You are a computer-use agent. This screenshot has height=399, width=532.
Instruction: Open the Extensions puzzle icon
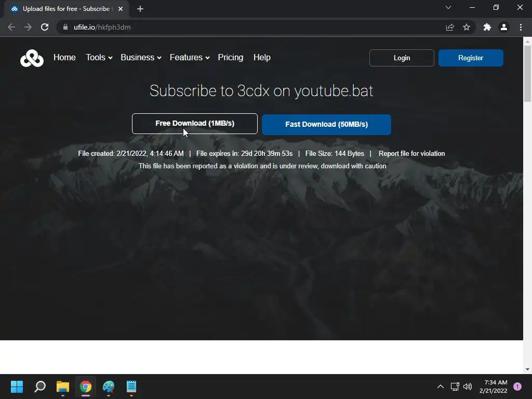(x=487, y=27)
